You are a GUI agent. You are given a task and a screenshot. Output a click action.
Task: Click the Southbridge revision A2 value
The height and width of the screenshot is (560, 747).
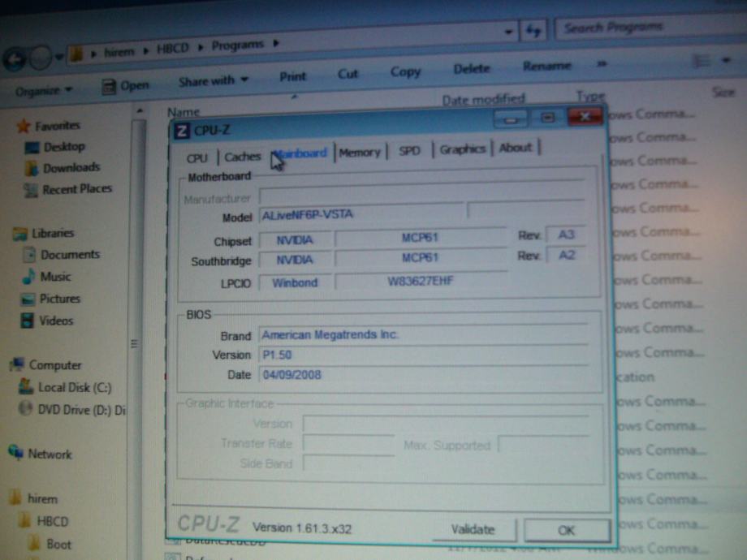566,255
